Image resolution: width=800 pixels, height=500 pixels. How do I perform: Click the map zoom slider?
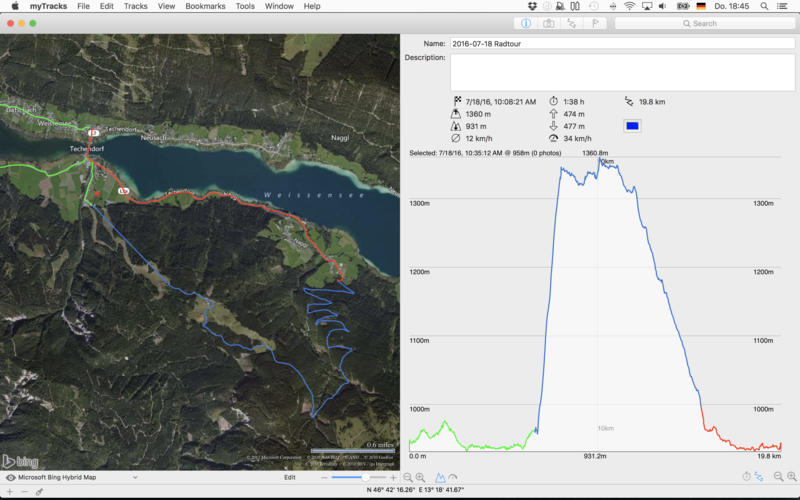[360, 478]
